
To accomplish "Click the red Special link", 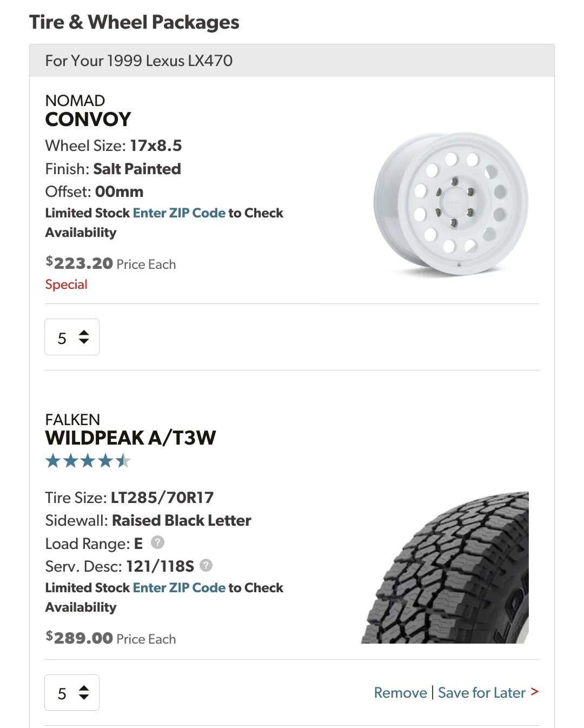I will pyautogui.click(x=66, y=284).
